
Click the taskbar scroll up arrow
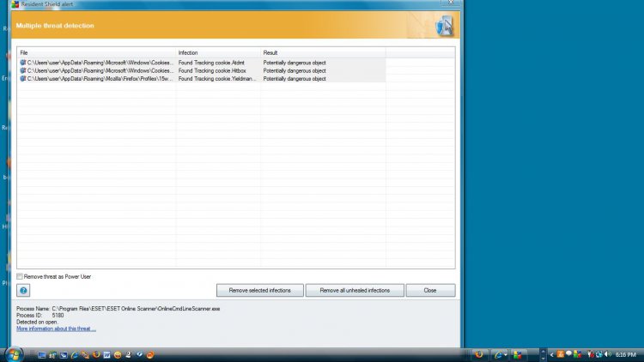(x=543, y=351)
